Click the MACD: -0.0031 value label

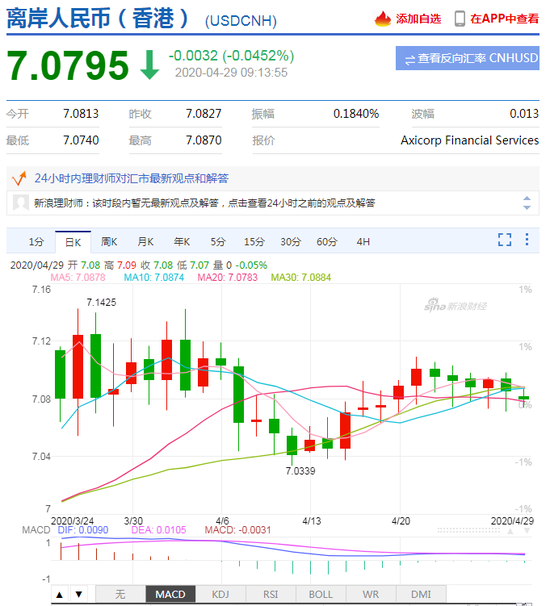pyautogui.click(x=238, y=530)
